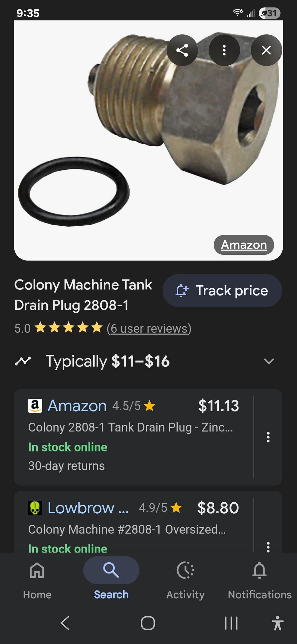Tap the share icon on product image
297x644 pixels.
coord(182,50)
